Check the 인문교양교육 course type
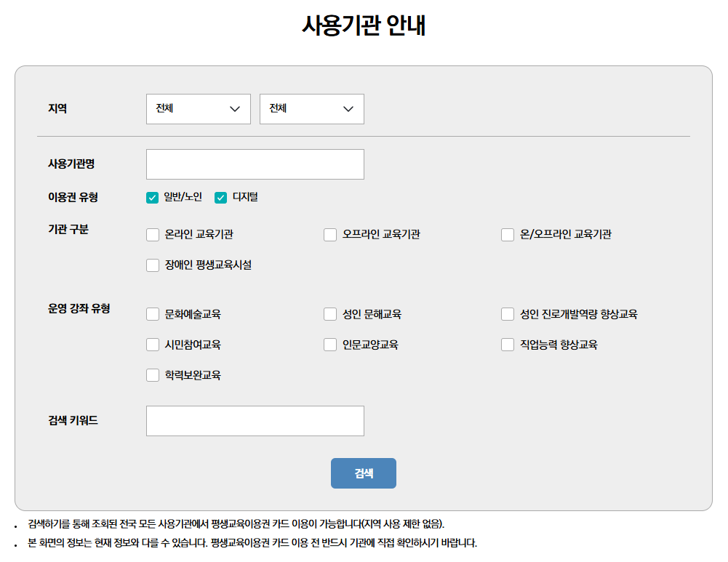The width and height of the screenshot is (728, 562). tap(329, 344)
